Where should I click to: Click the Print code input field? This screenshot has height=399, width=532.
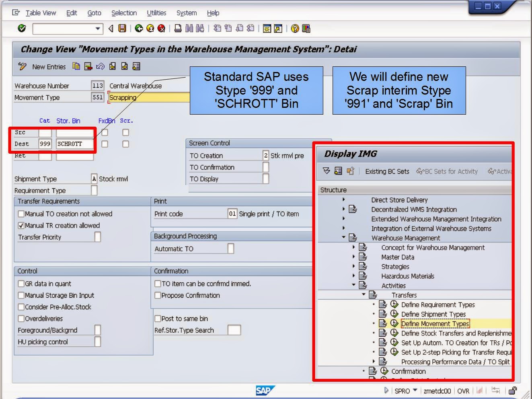[232, 214]
